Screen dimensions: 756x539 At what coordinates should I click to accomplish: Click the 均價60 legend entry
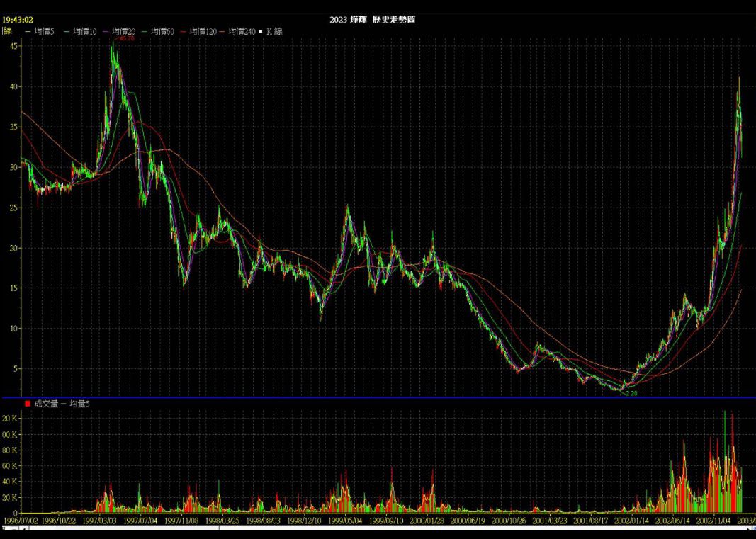click(x=163, y=31)
